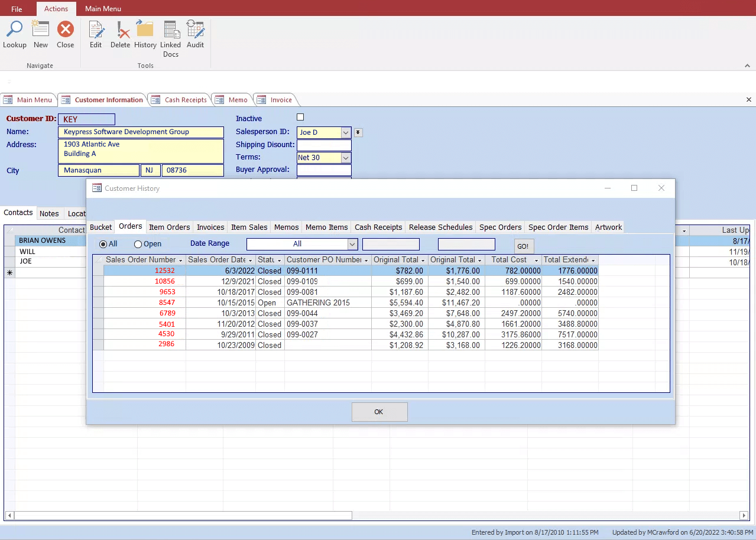Screen dimensions: 756x540
Task: Enable the Inactive checkbox
Action: [300, 117]
